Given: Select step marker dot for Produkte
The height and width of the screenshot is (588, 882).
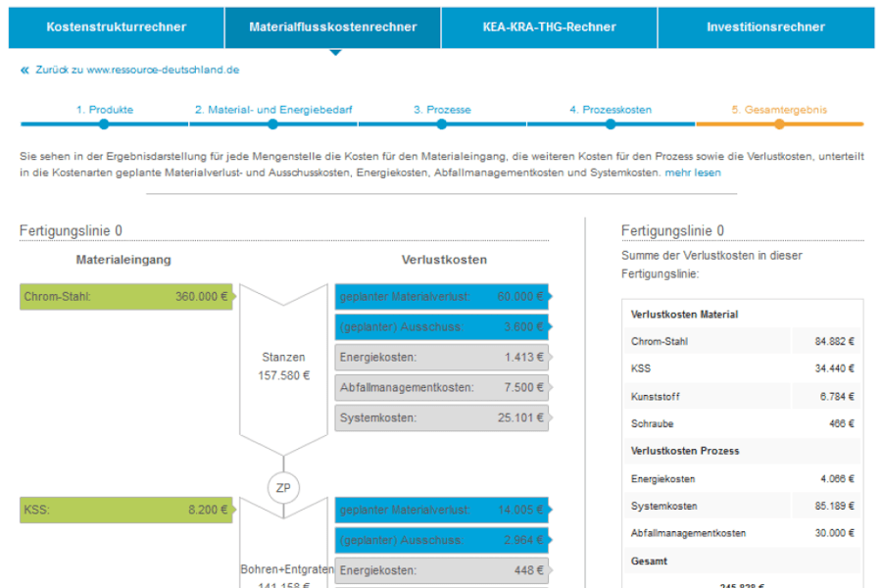Looking at the screenshot, I should tap(104, 124).
